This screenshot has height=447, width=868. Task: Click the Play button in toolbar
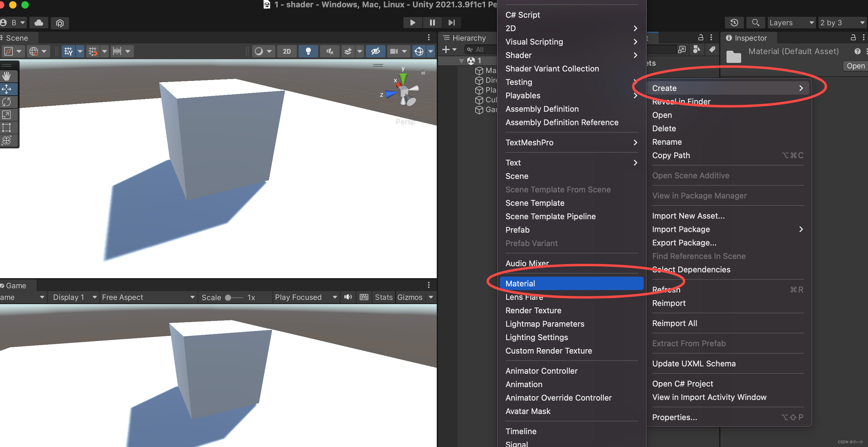(x=412, y=23)
